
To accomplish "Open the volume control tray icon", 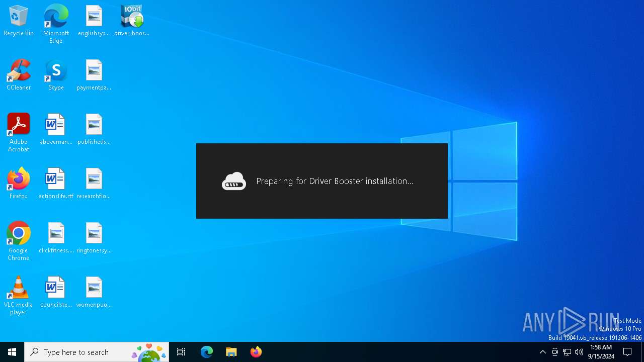I will point(579,352).
